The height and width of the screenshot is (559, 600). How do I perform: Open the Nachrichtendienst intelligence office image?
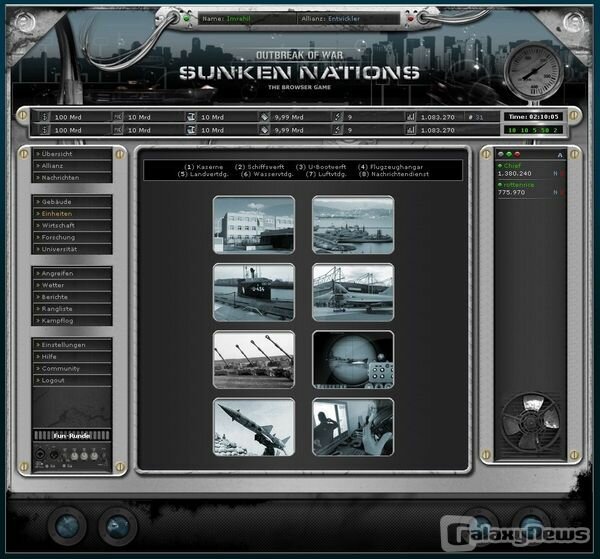coord(353,427)
